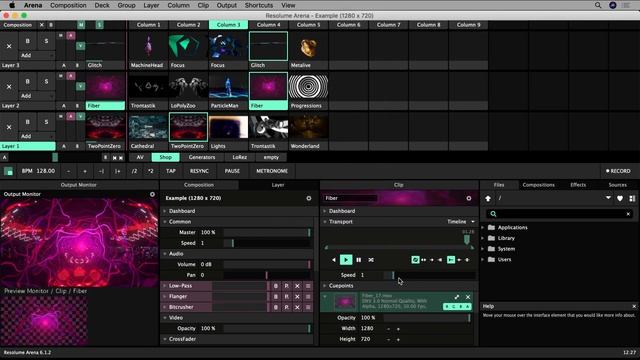Solo Layer 1

(x=46, y=122)
